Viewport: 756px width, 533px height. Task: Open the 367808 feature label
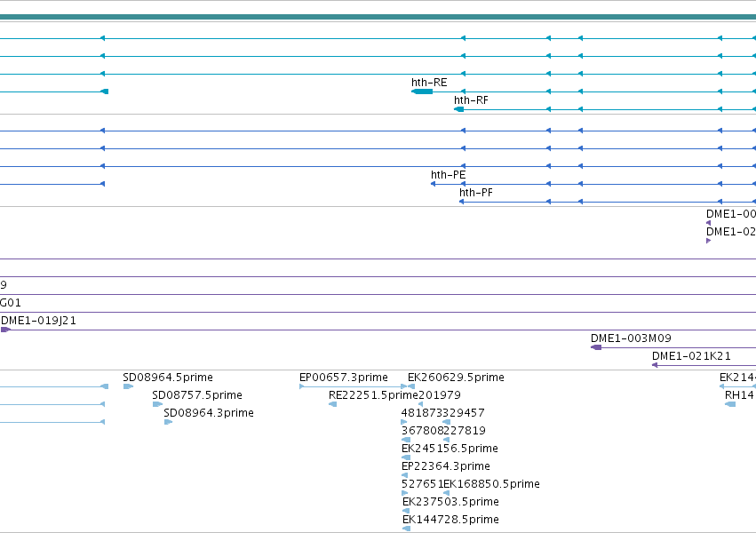(422, 431)
